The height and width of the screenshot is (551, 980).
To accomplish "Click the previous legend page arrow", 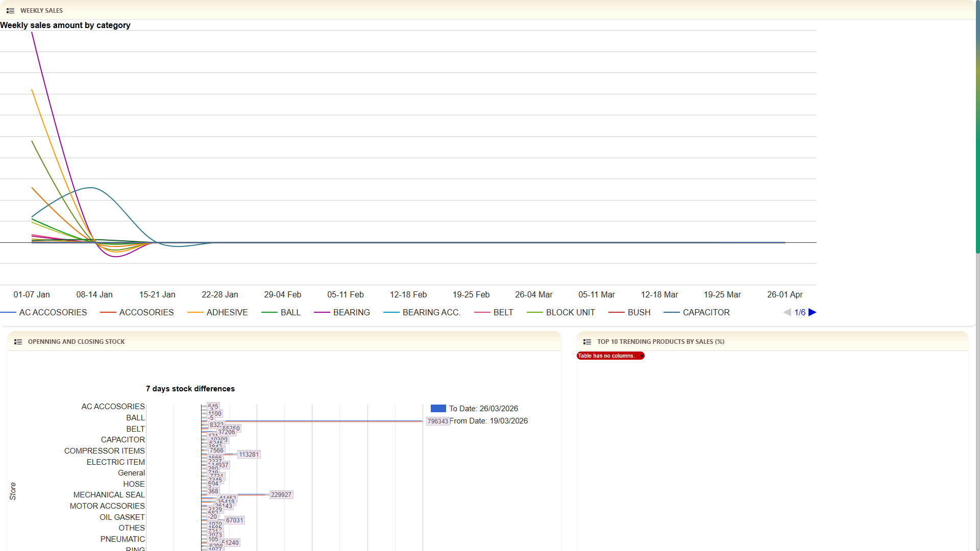I will tap(787, 312).
